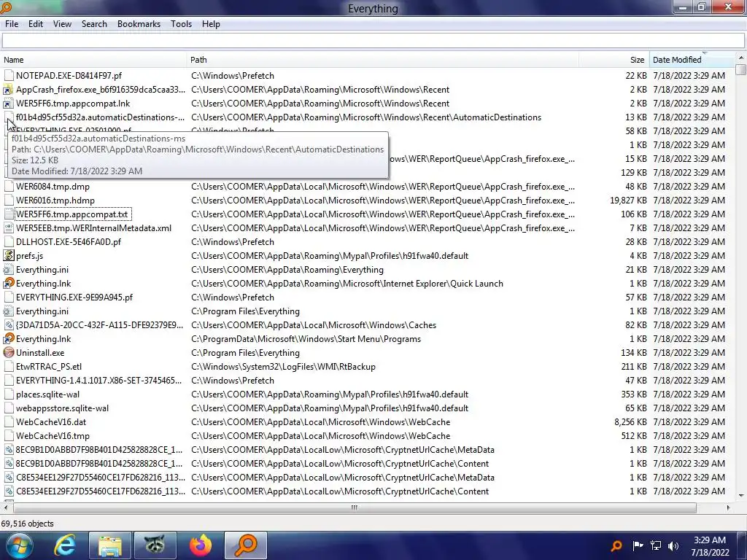The image size is (747, 560).
Task: Click the EtwRTRAC_PS.etl file icon
Action: [9, 367]
